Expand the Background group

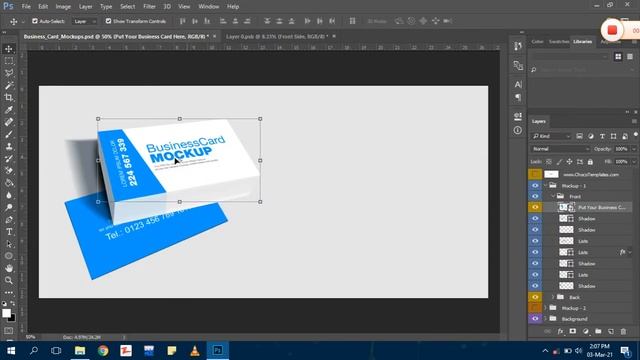pos(546,319)
